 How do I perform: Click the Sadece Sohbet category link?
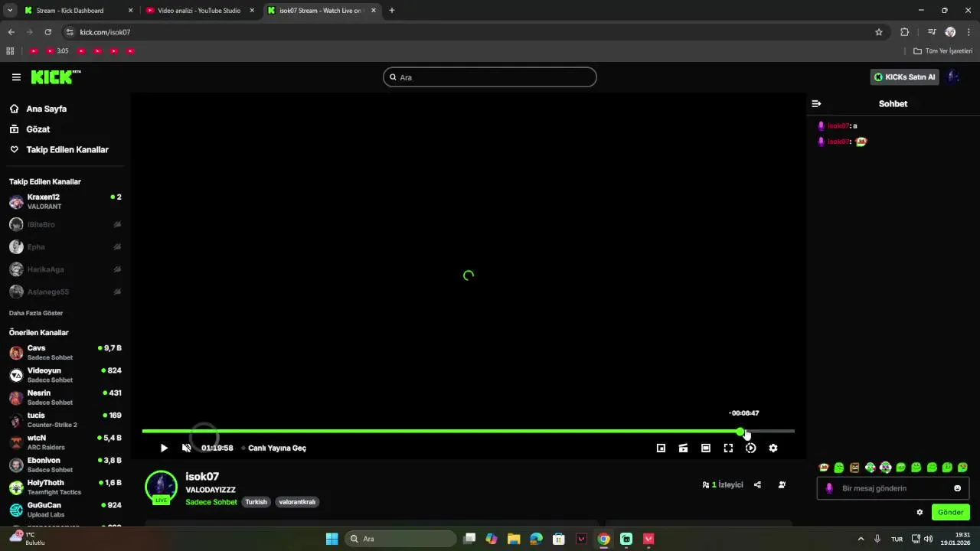[211, 502]
